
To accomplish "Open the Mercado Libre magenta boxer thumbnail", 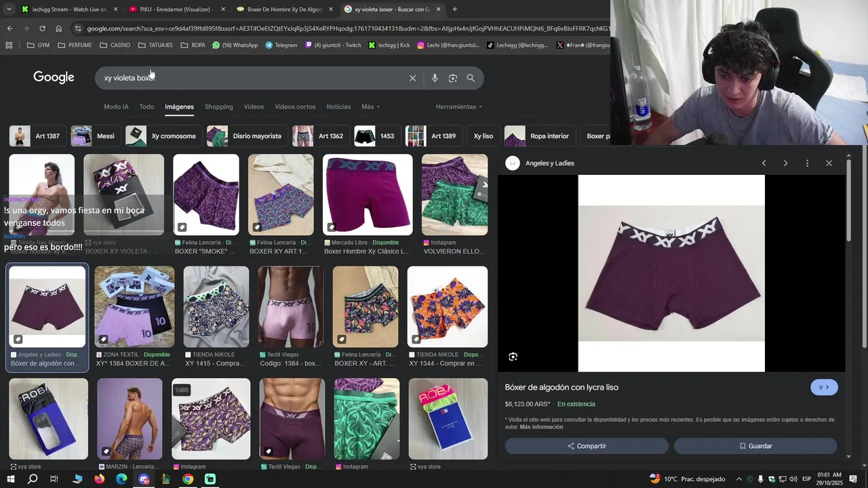I will [x=368, y=195].
